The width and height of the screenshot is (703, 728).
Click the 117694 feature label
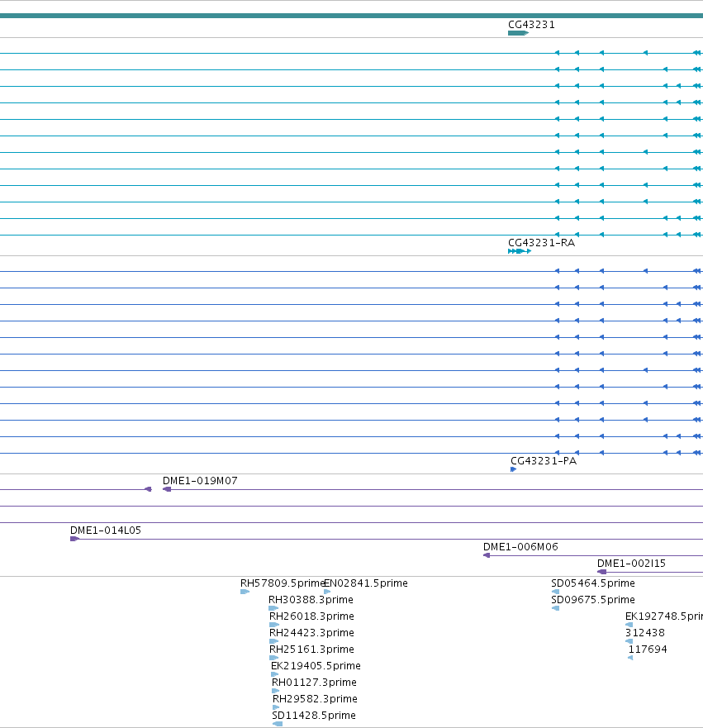tap(648, 649)
